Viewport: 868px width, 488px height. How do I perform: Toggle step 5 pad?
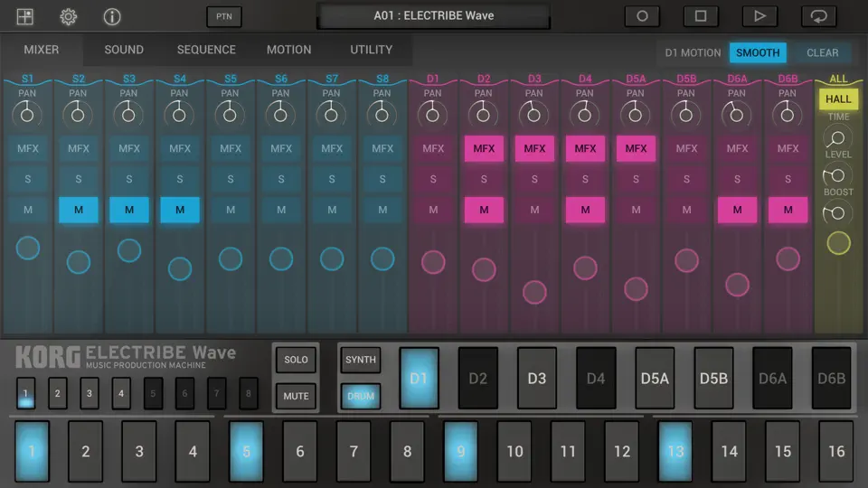point(246,452)
